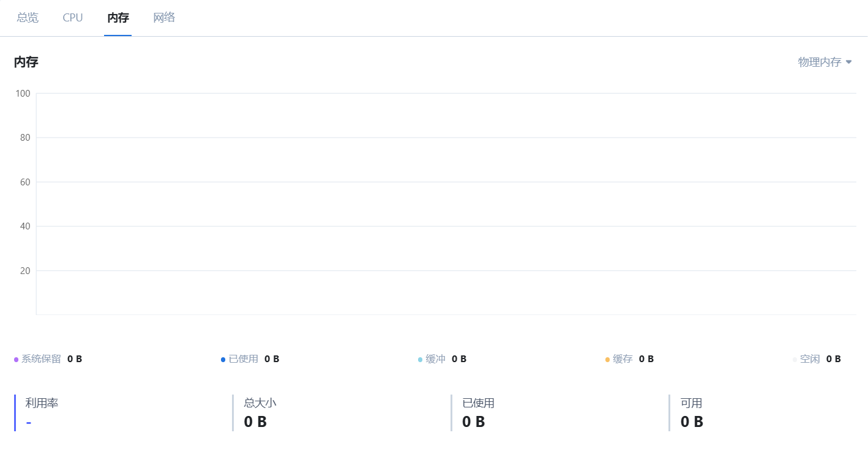The height and width of the screenshot is (449, 868).
Task: Click the 内存 chart heading
Action: (26, 62)
